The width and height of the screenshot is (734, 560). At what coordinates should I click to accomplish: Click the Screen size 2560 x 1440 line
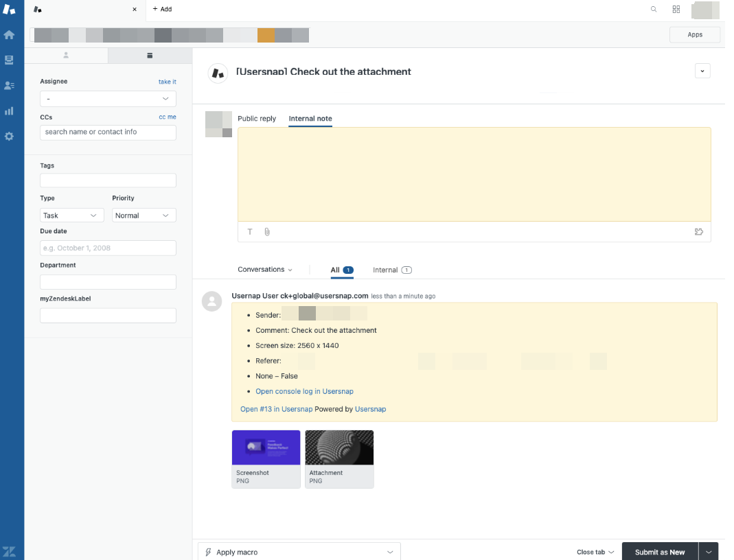coord(297,345)
